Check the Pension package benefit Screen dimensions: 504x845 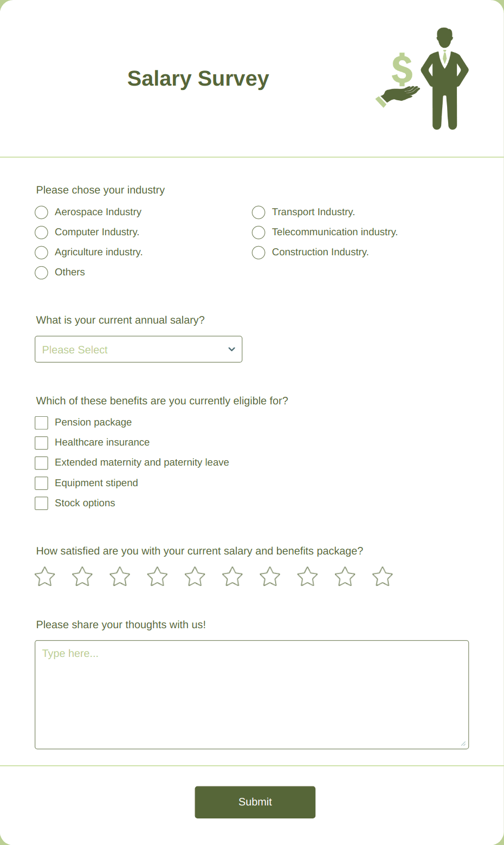[x=41, y=422]
